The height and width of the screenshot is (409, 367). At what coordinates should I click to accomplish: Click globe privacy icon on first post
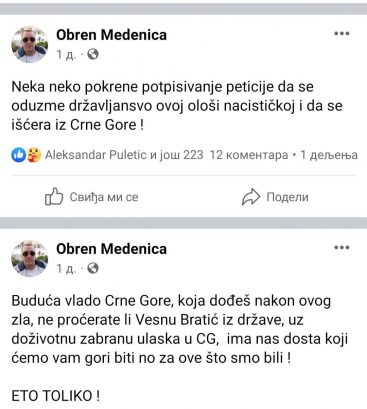pos(93,54)
